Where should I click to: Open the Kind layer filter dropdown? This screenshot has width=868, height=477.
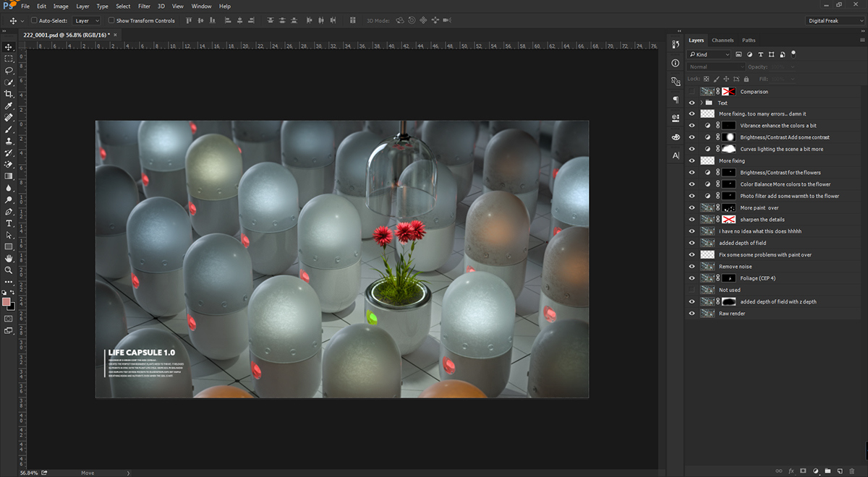click(709, 53)
